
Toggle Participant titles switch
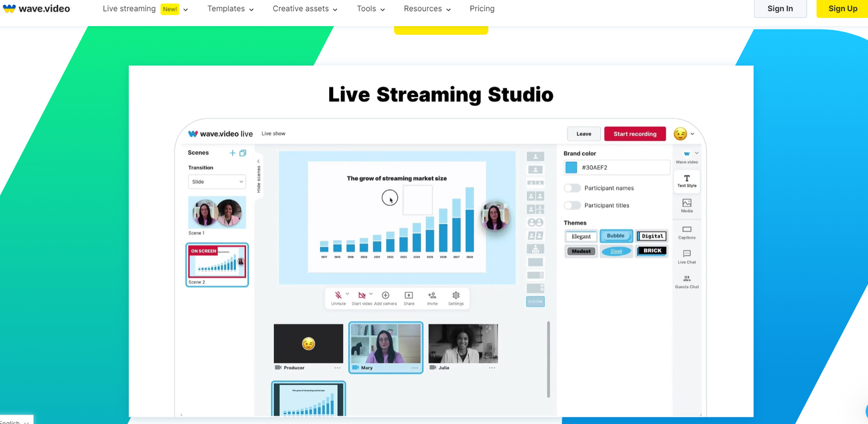coord(572,206)
